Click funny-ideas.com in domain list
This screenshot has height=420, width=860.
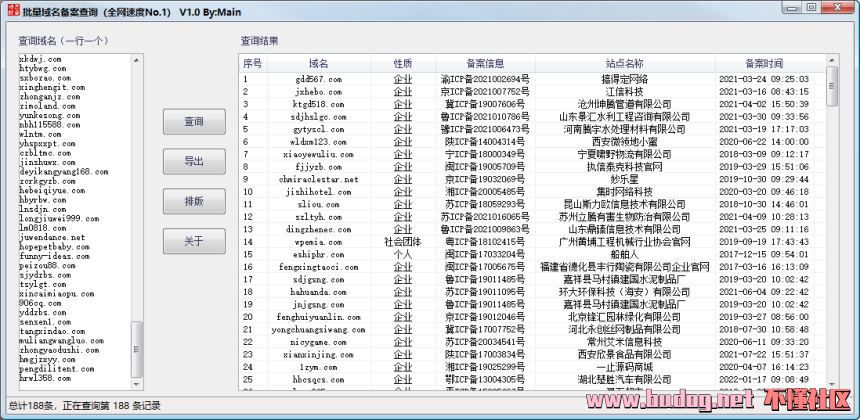pos(54,256)
